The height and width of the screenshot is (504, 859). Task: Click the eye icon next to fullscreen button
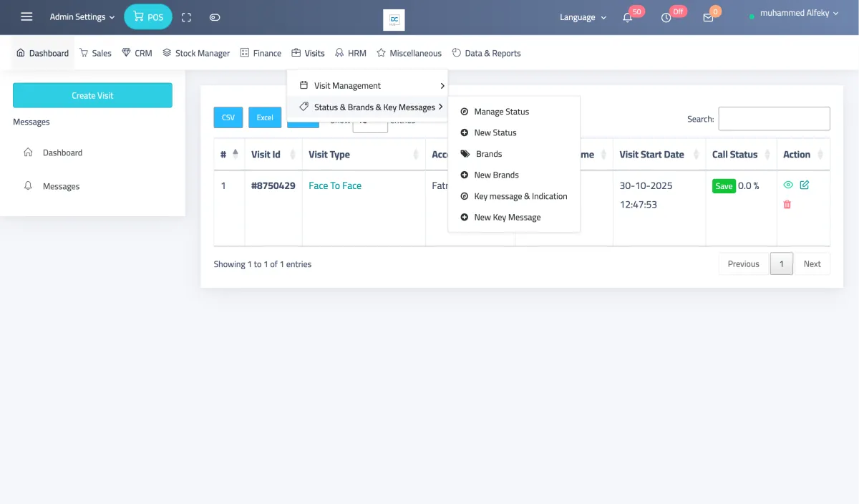pos(214,16)
